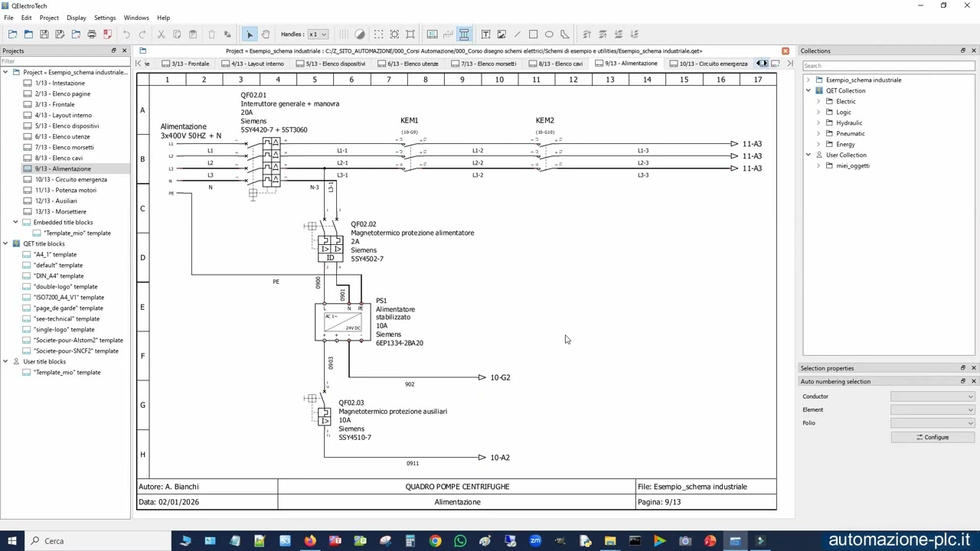Select the Add image tool

pyautogui.click(x=501, y=34)
